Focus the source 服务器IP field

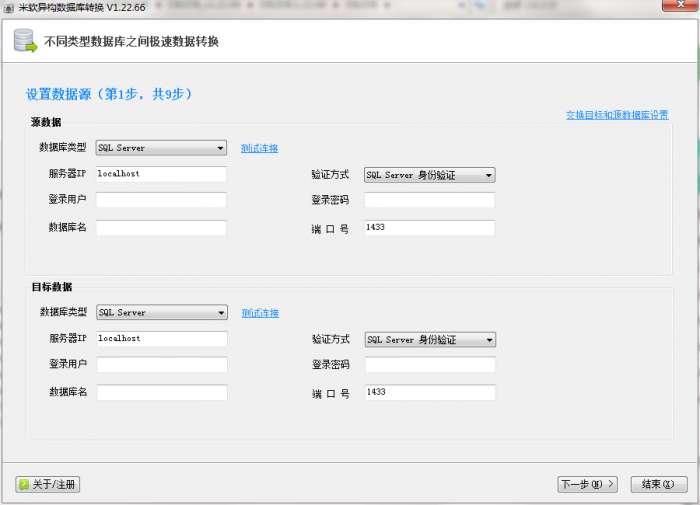tap(161, 174)
